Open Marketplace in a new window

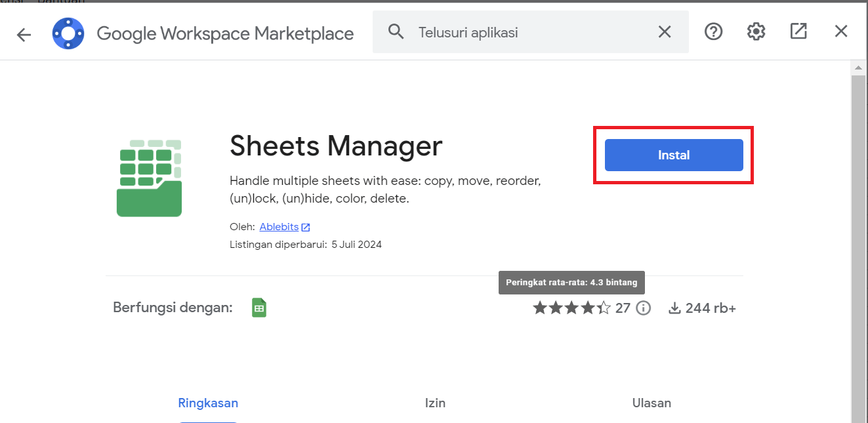pos(798,31)
